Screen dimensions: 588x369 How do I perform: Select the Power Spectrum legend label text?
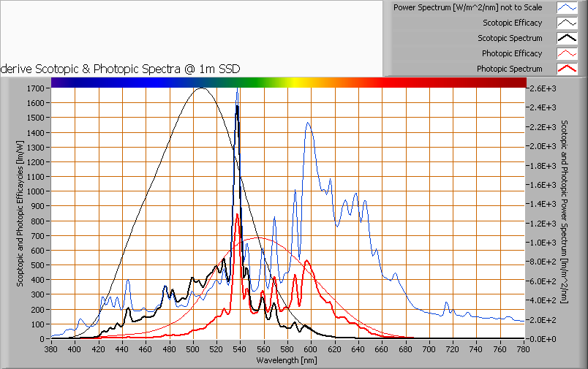pos(468,7)
